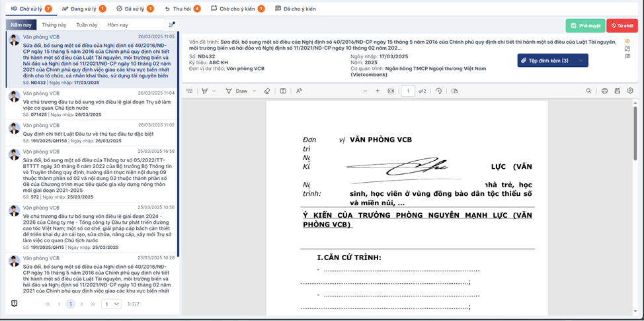This screenshot has width=644, height=321.
Task: Select the Draw tool
Action: coord(238,91)
